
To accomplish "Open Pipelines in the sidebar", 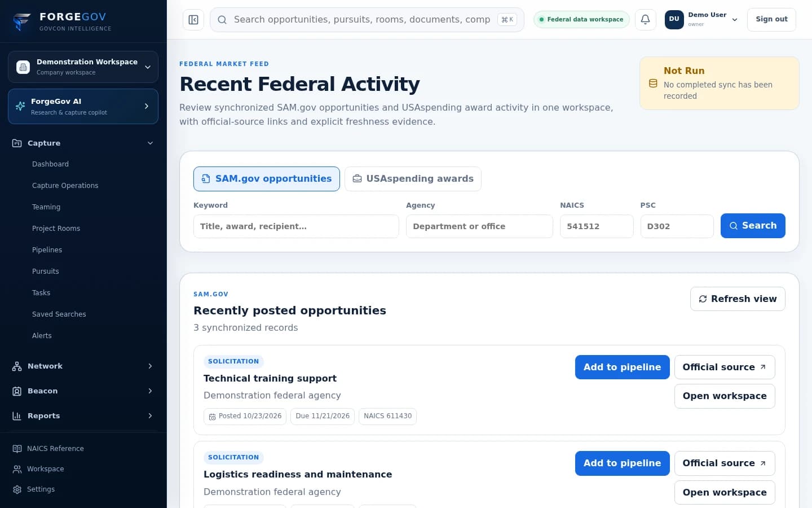I will [x=47, y=250].
